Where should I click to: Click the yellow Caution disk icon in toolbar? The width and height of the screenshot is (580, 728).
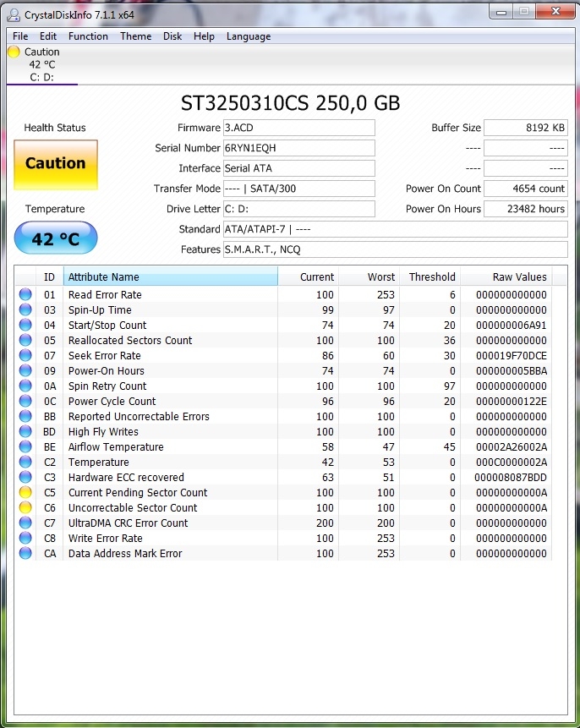click(14, 52)
